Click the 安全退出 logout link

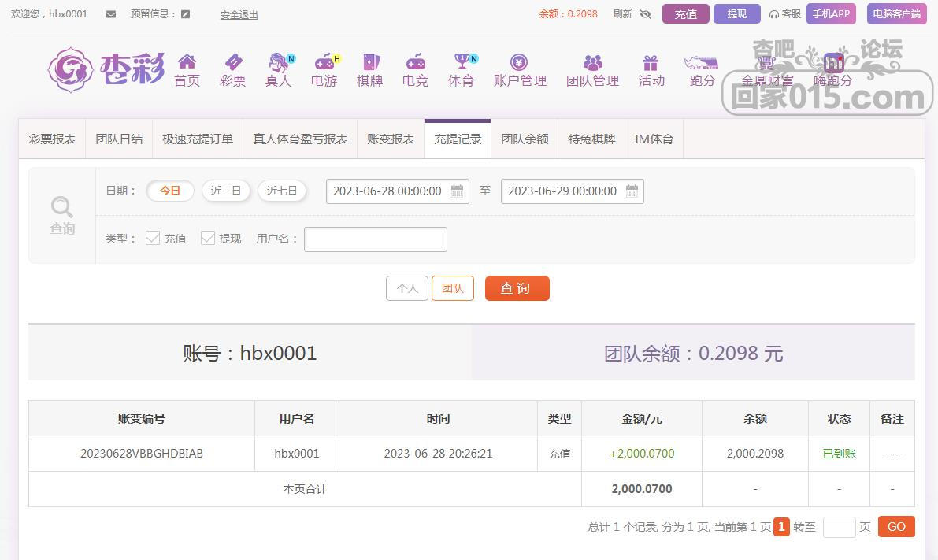[x=239, y=14]
